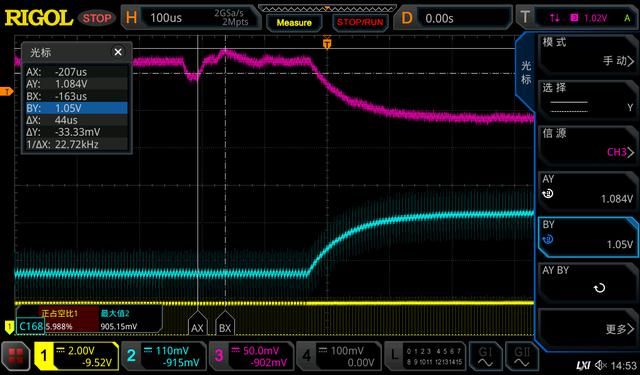The image size is (640, 375).
Task: Close the cursor readout panel
Action: coord(118,52)
